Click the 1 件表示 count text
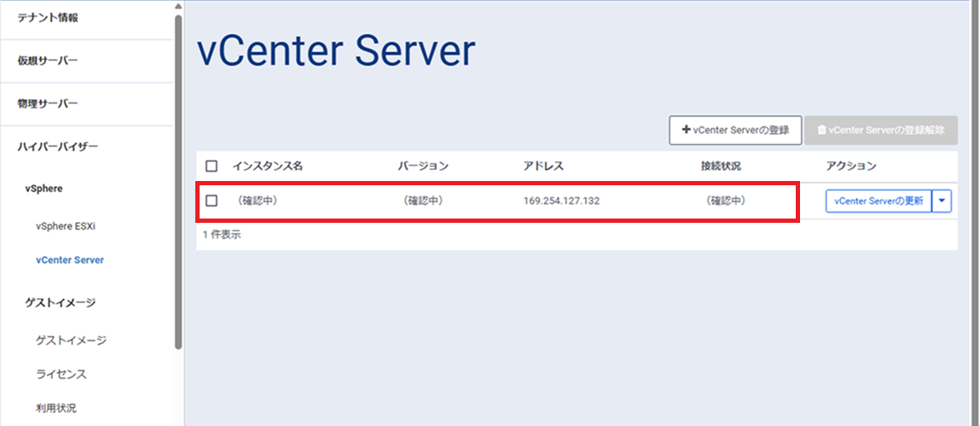 coord(222,236)
